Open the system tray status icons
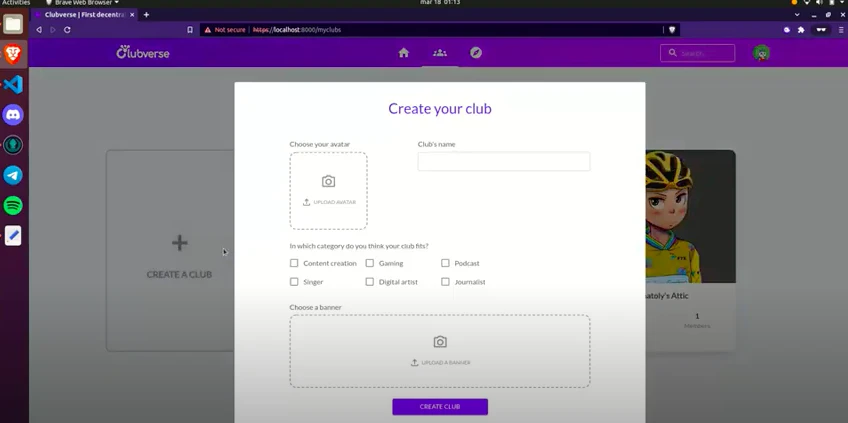848x423 pixels. (819, 3)
